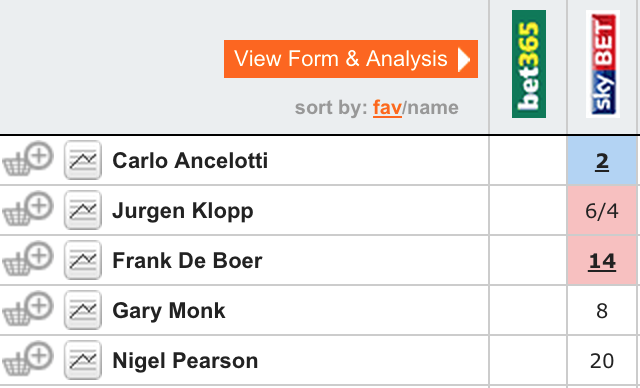The height and width of the screenshot is (388, 640).
Task: Select Sky Bet odds 20 for Nigel Pearson
Action: pyautogui.click(x=602, y=361)
